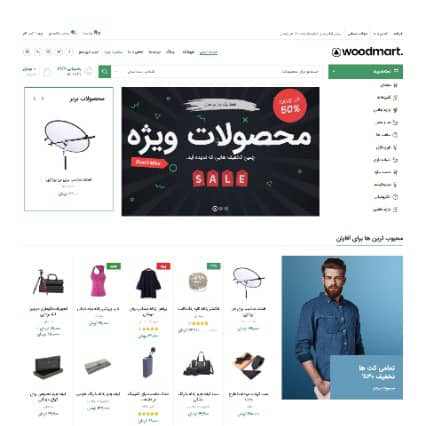Click the last category icon in the sidebar list
The height and width of the screenshot is (426, 426).
click(x=395, y=210)
